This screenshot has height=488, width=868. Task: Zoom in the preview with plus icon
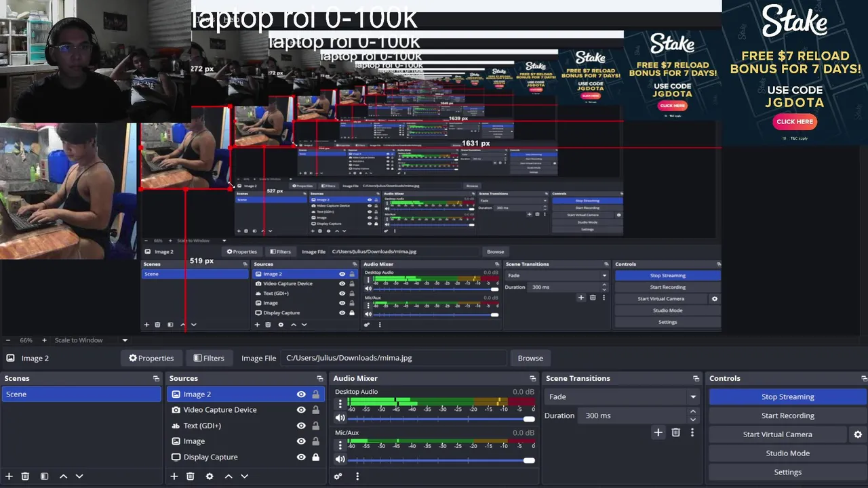[44, 340]
